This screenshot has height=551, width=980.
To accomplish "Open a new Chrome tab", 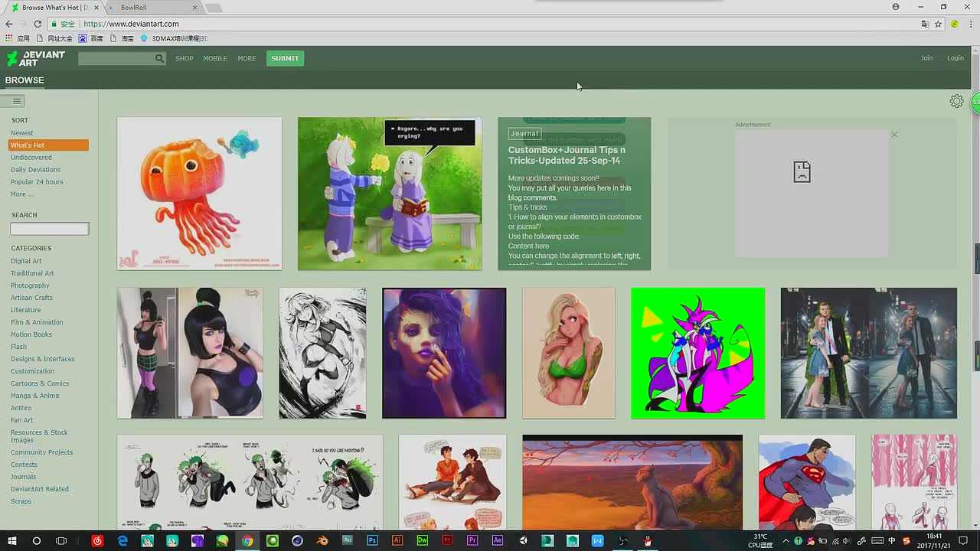I will coord(214,8).
